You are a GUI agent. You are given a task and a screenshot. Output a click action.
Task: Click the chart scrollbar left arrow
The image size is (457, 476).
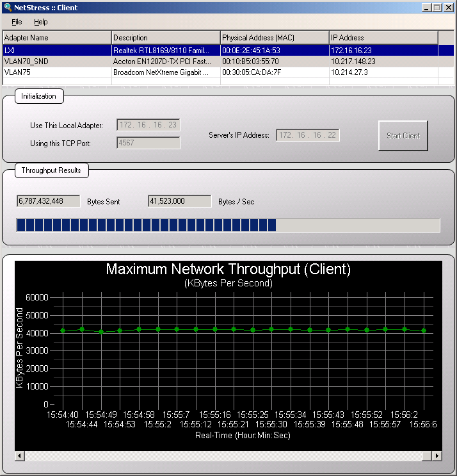pyautogui.click(x=20, y=455)
